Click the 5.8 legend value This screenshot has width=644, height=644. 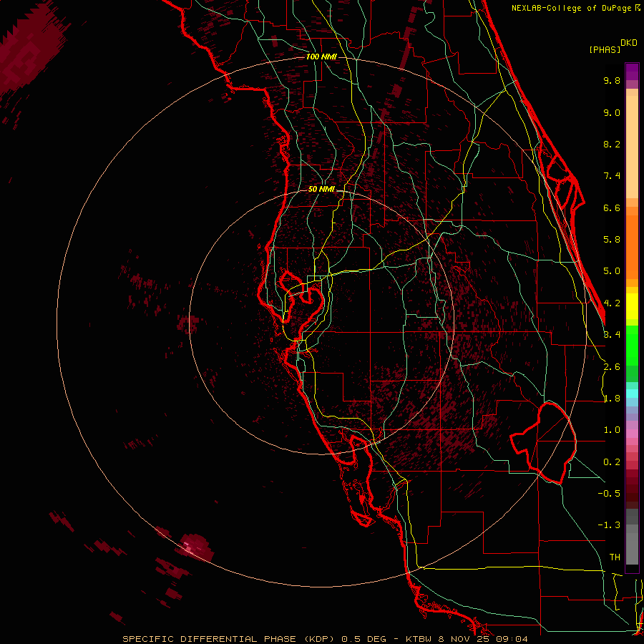tap(612, 240)
